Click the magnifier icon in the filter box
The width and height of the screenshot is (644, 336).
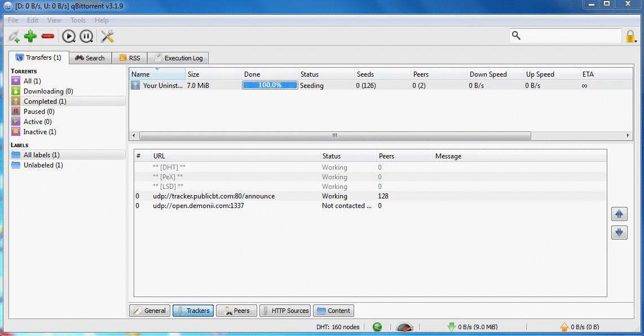pos(516,36)
